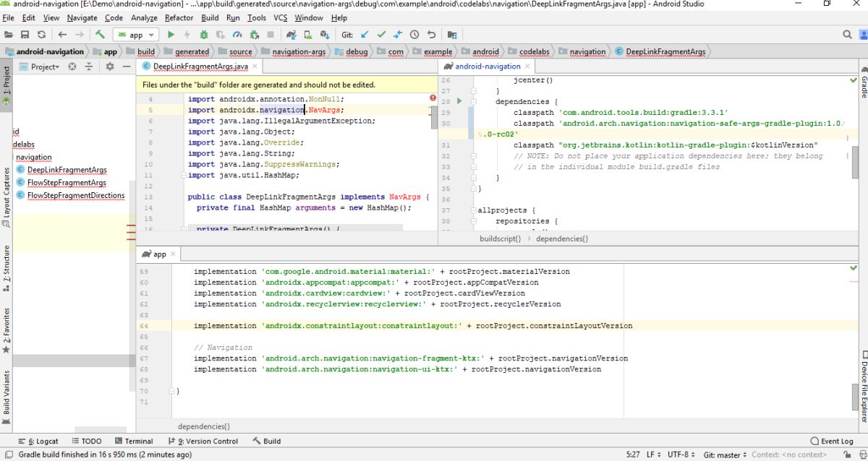868x461 pixels.
Task: Click the Git update project arrow
Action: pyautogui.click(x=365, y=35)
